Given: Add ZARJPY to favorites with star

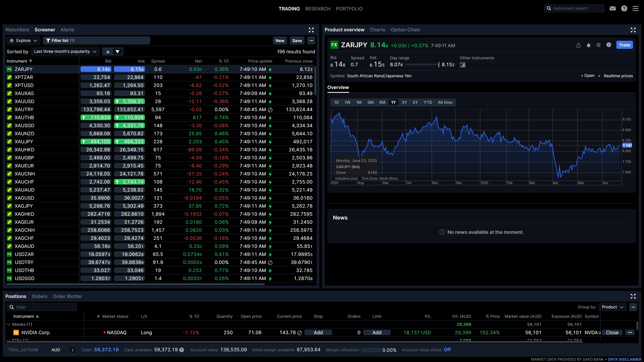Looking at the screenshot, I should point(599,45).
